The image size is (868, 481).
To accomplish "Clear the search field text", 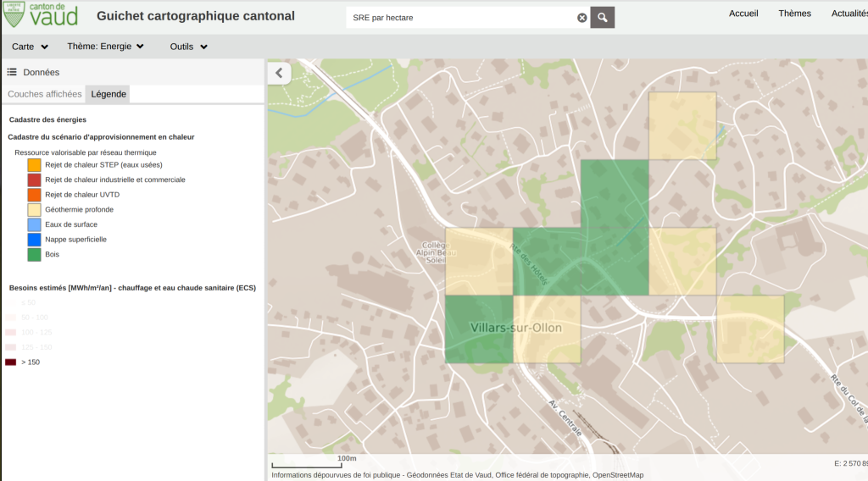I will (x=582, y=18).
